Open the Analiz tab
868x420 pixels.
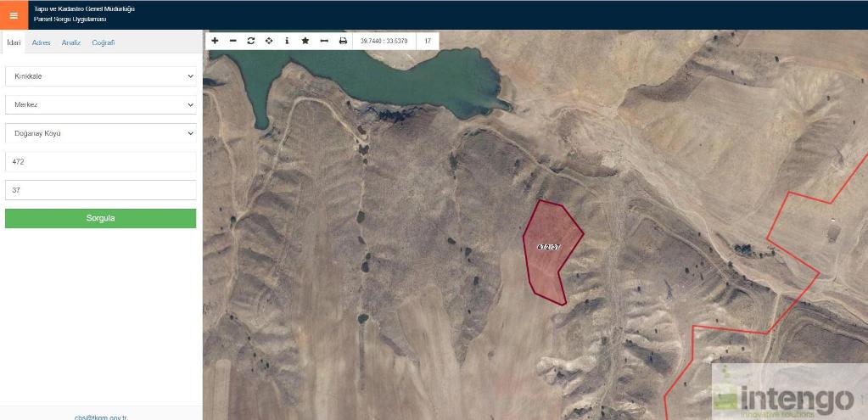pyautogui.click(x=71, y=42)
